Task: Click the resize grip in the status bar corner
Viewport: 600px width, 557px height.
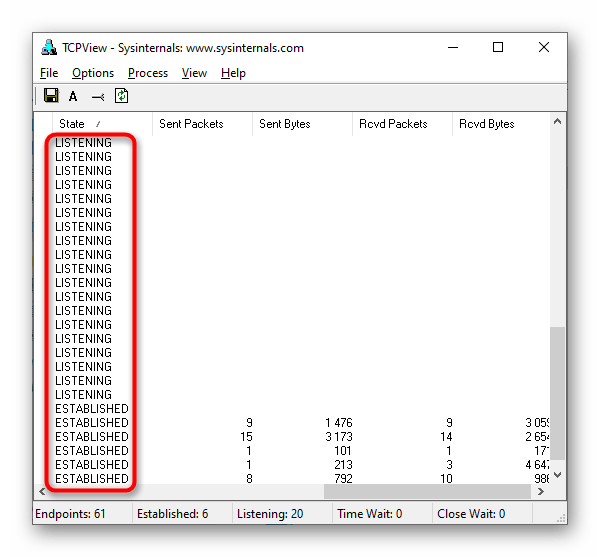Action: [x=561, y=518]
